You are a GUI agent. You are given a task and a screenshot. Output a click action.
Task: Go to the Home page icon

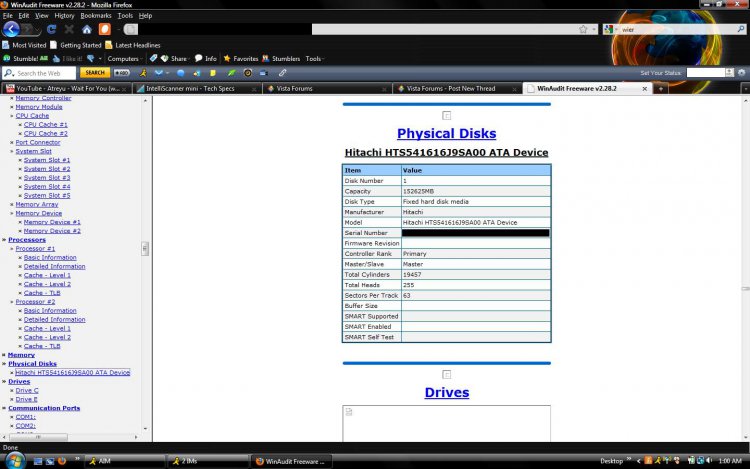pyautogui.click(x=87, y=30)
